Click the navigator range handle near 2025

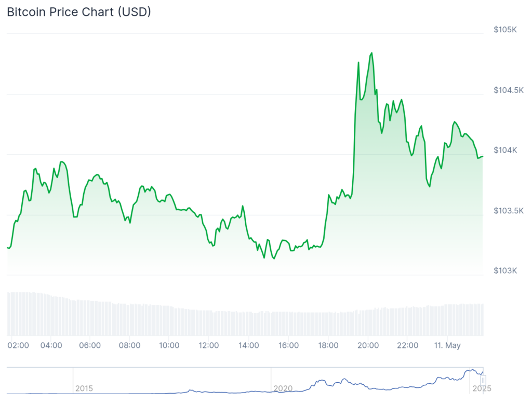point(483,380)
